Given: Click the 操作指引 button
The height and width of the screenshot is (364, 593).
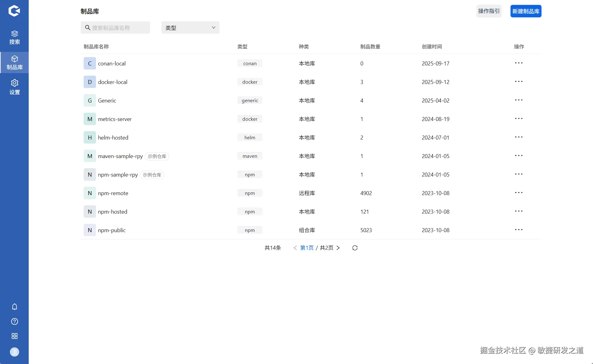Looking at the screenshot, I should click(x=489, y=11).
